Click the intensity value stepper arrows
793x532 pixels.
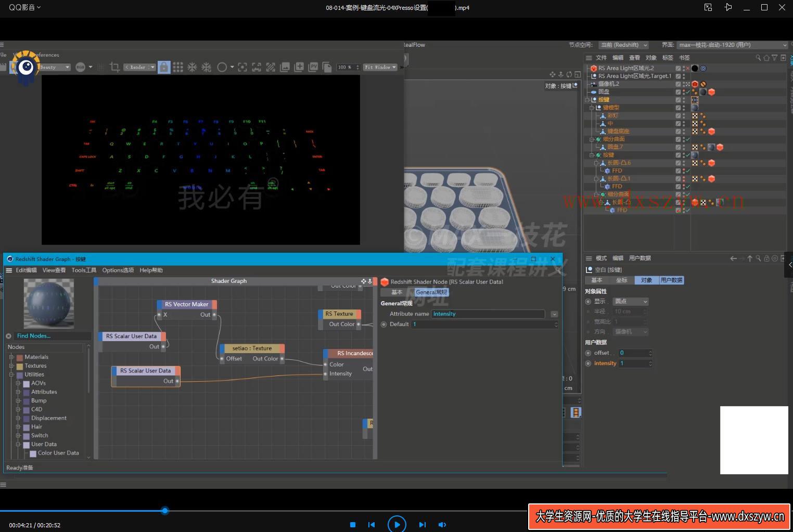point(650,364)
